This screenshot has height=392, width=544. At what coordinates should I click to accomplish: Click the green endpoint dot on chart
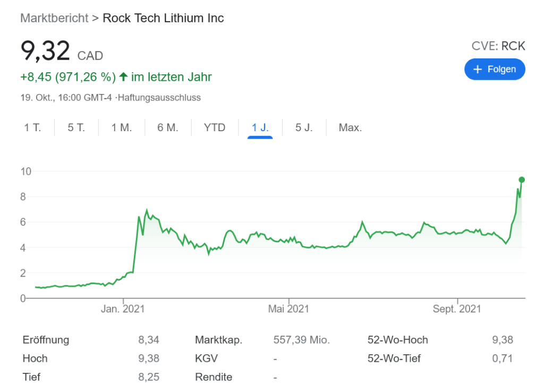pyautogui.click(x=522, y=180)
